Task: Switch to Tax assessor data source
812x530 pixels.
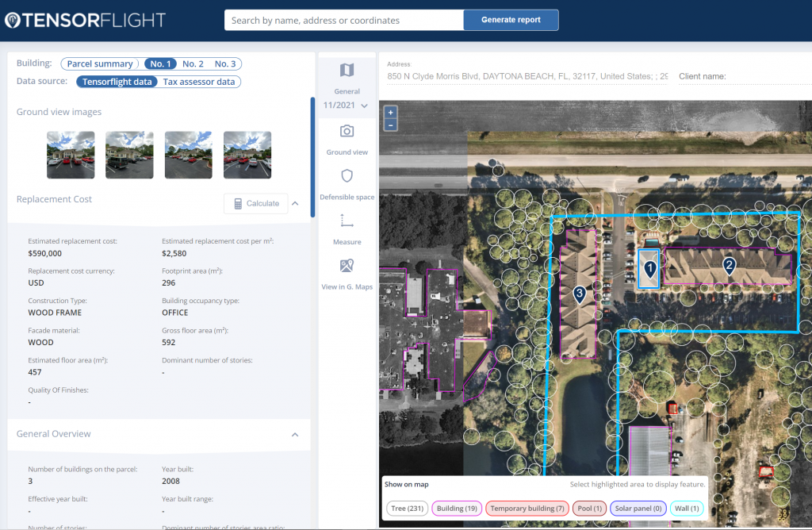Action: 199,82
